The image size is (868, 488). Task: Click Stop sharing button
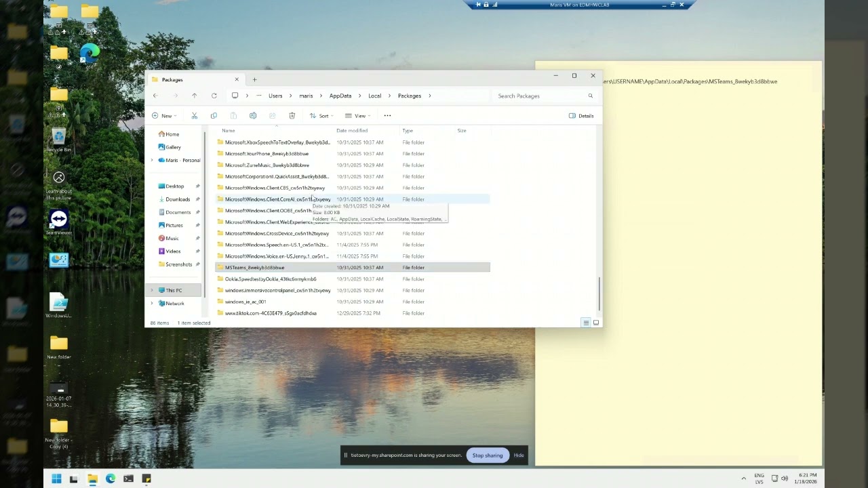488,455
